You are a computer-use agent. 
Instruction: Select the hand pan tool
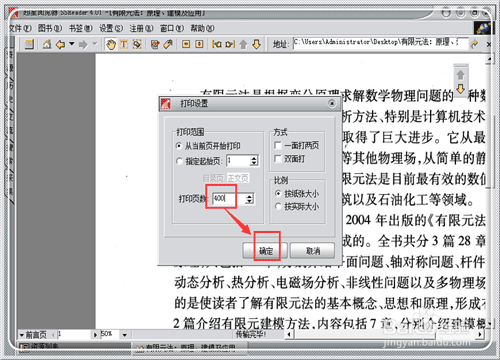click(111, 44)
